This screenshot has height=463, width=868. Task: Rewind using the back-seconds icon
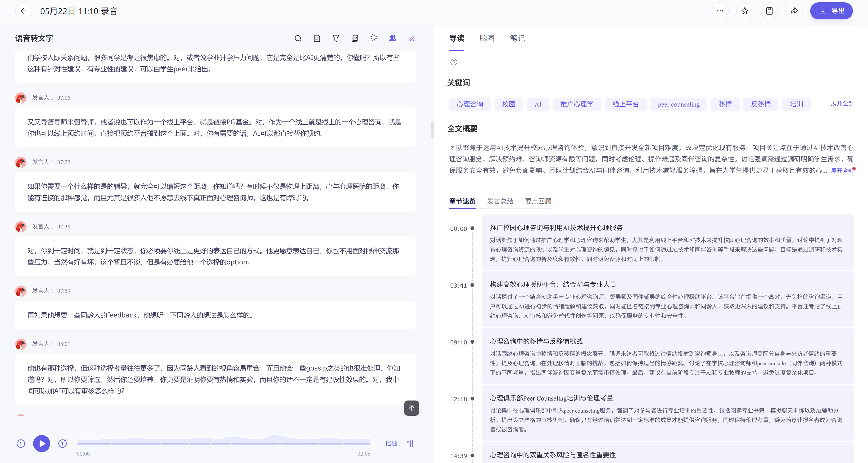[x=21, y=443]
